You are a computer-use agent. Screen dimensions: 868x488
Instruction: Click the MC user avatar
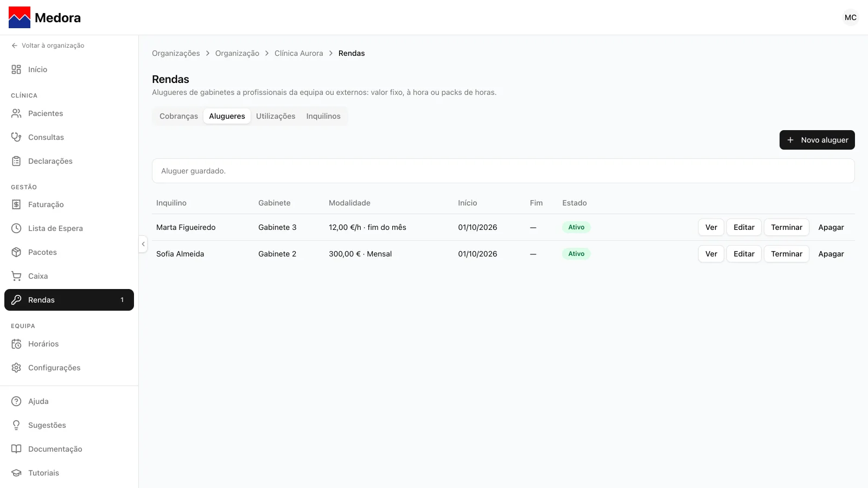(851, 17)
